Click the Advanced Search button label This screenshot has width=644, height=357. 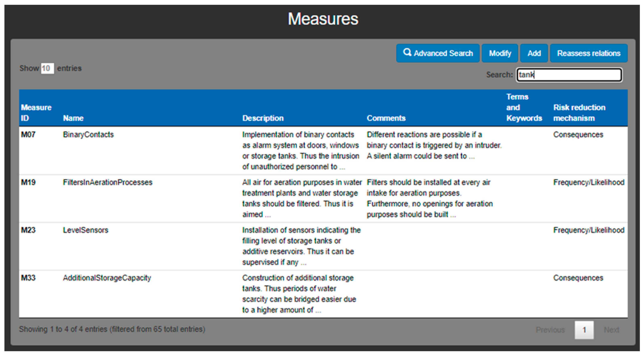click(443, 53)
